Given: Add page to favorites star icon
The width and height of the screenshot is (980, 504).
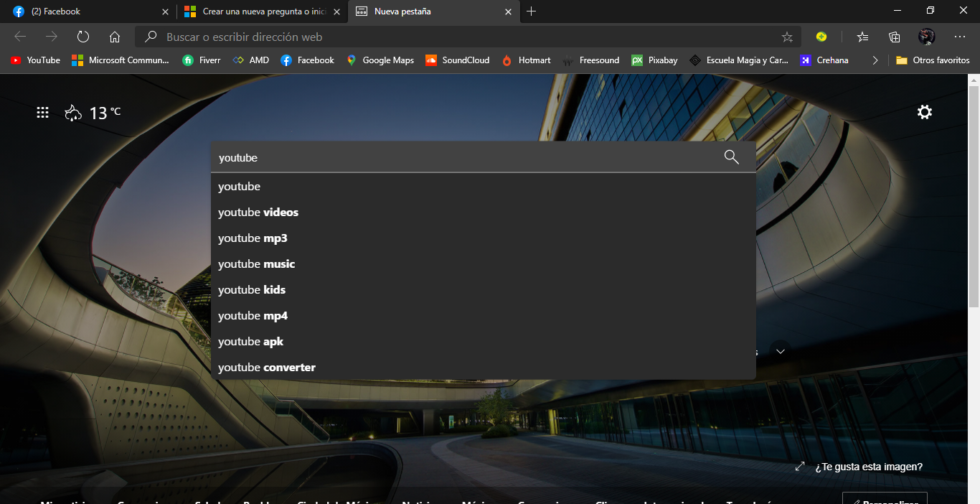Looking at the screenshot, I should 787,37.
